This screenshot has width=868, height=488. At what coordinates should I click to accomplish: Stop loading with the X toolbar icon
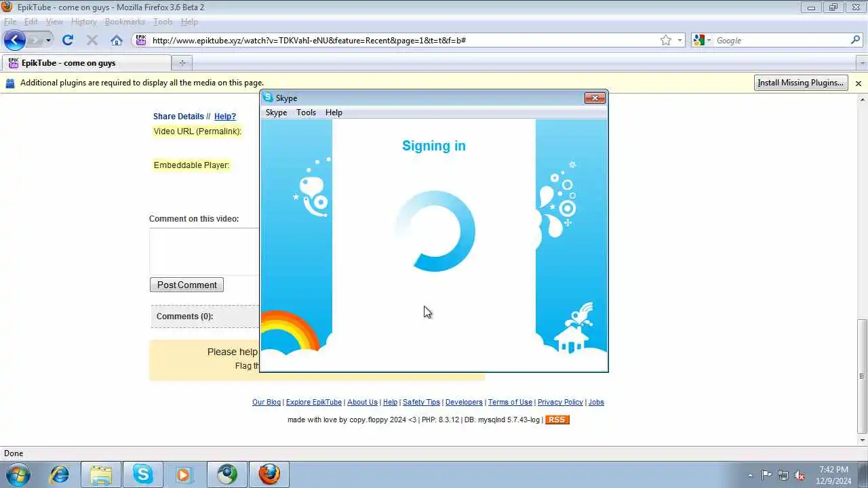[92, 40]
